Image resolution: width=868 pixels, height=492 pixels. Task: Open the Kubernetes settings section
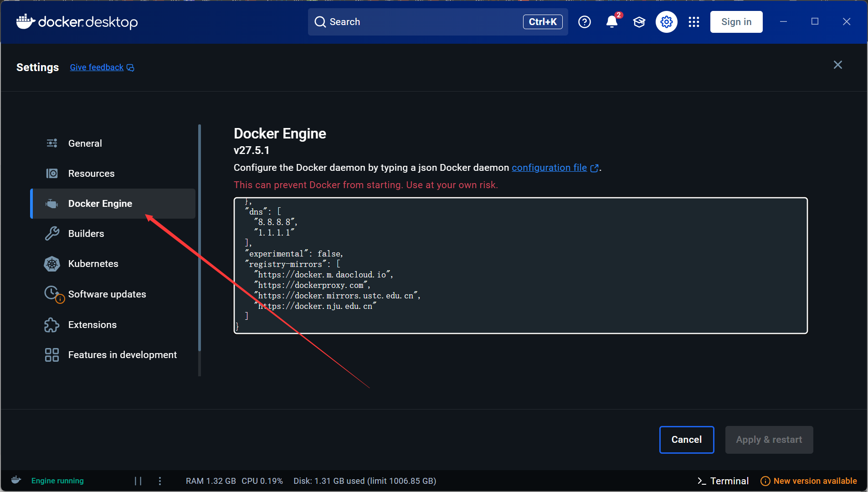point(113,264)
